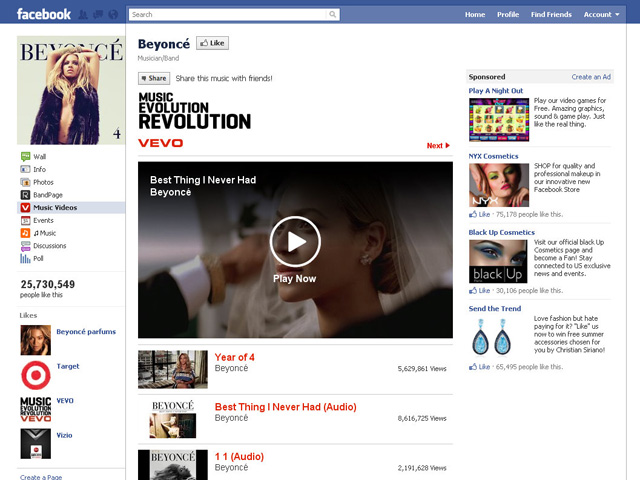Click 5,629,861 Views text
This screenshot has width=640, height=480.
point(422,369)
